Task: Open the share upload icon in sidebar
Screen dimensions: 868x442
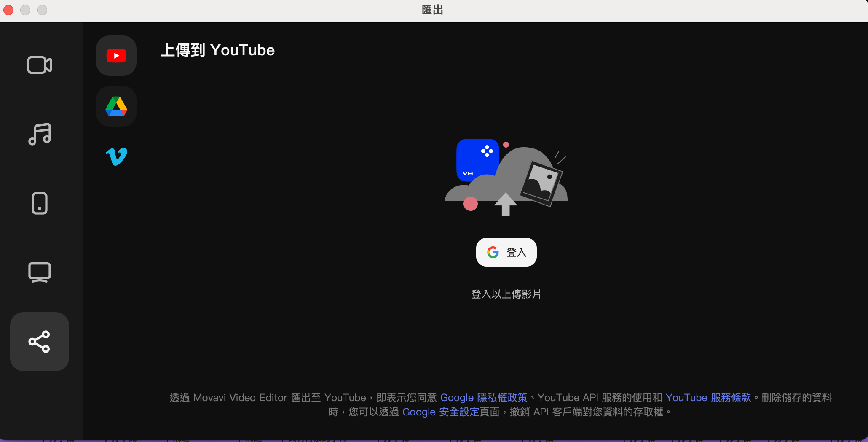Action: pyautogui.click(x=40, y=342)
